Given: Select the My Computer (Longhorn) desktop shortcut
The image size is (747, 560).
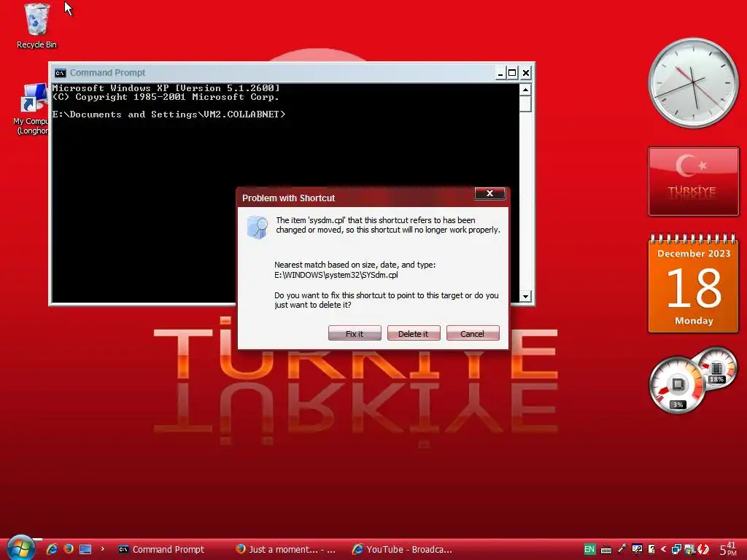Looking at the screenshot, I should click(x=31, y=109).
